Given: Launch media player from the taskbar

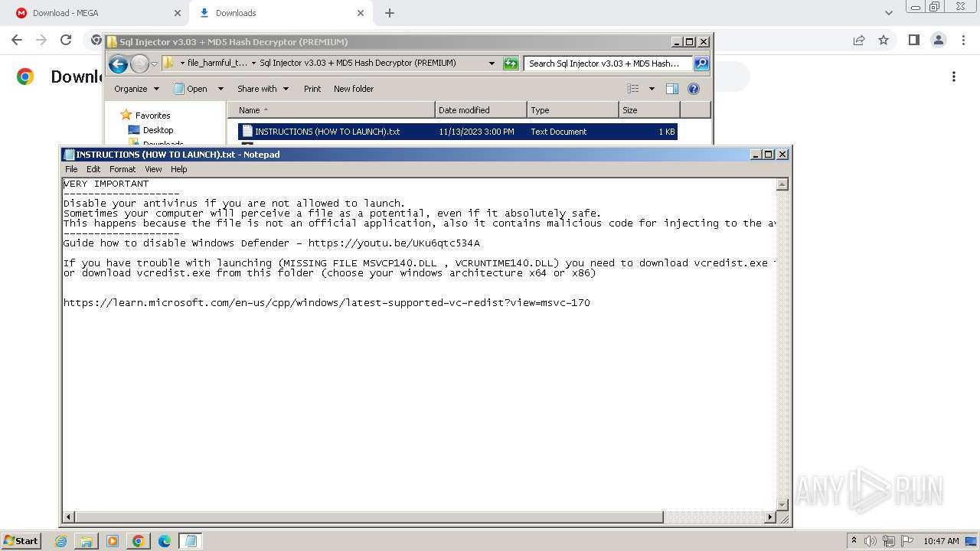Looking at the screenshot, I should tap(113, 541).
